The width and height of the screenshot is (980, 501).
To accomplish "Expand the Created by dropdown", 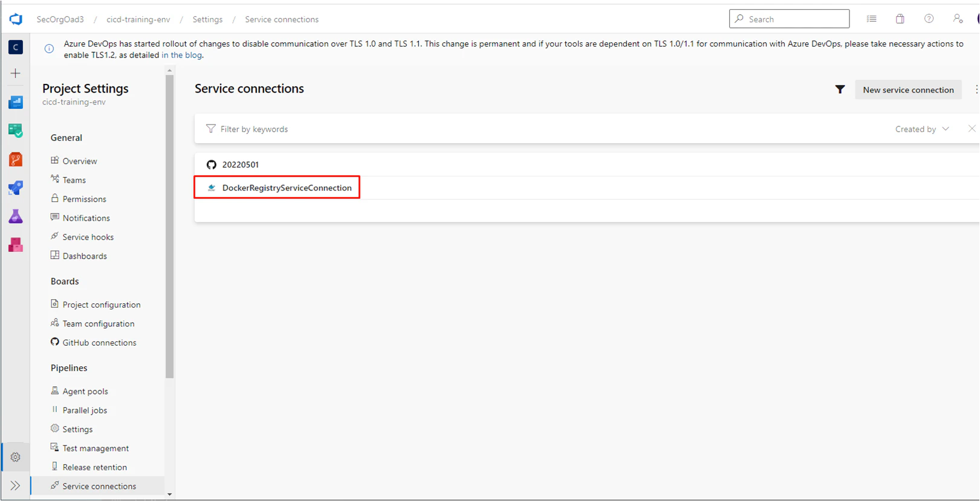I will (922, 129).
